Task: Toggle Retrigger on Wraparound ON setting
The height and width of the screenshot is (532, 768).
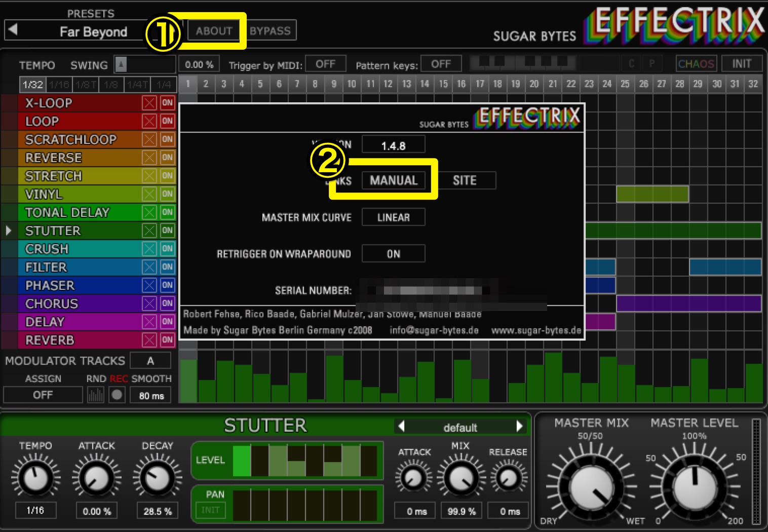Action: coord(393,254)
